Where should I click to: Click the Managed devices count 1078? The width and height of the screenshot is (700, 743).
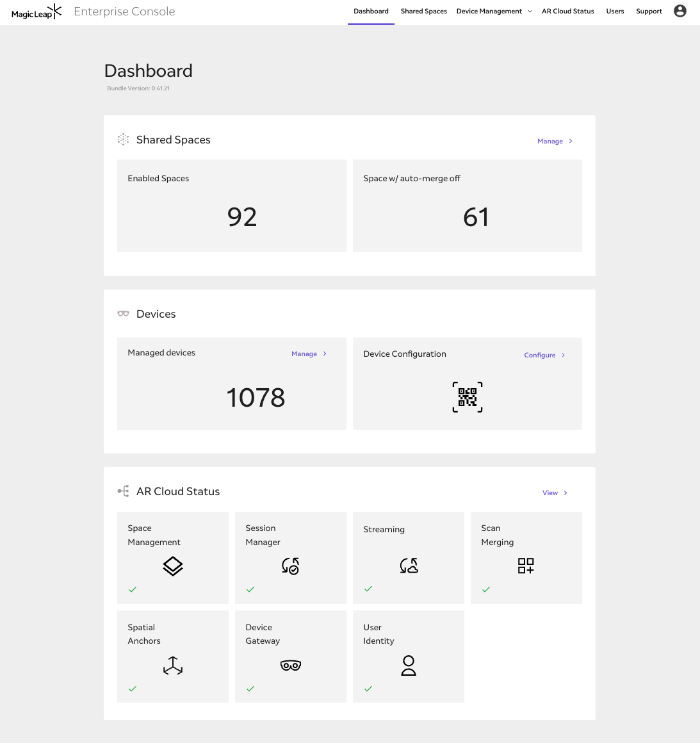pos(256,397)
